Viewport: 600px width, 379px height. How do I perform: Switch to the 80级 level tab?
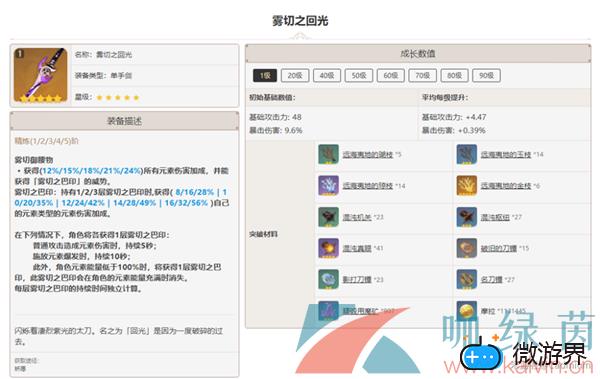pyautogui.click(x=455, y=75)
